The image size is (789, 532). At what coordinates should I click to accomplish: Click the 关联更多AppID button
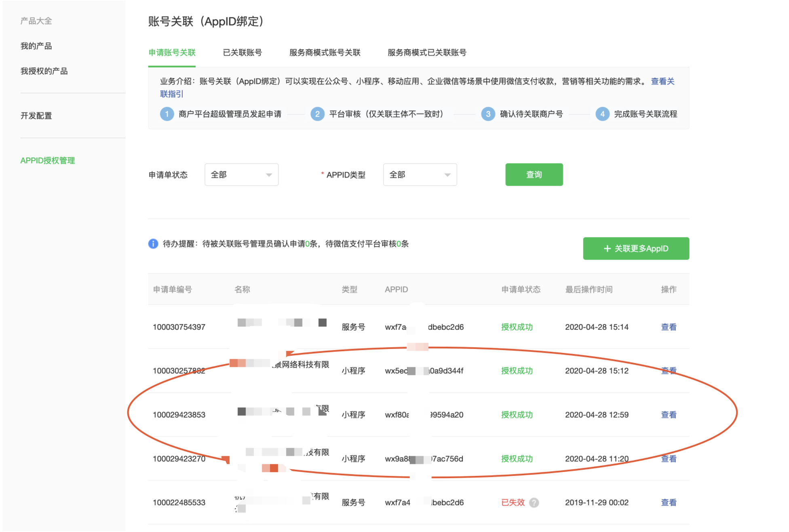pos(636,249)
